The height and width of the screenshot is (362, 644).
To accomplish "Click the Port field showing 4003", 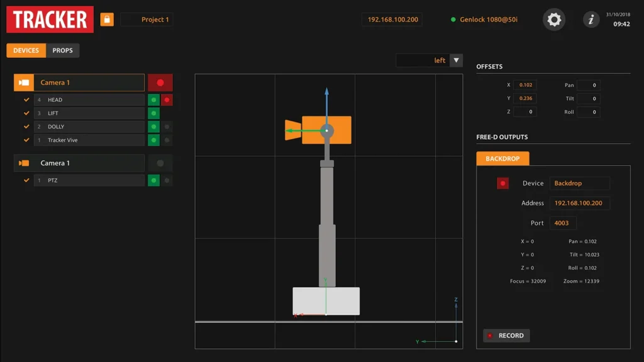I will 562,223.
